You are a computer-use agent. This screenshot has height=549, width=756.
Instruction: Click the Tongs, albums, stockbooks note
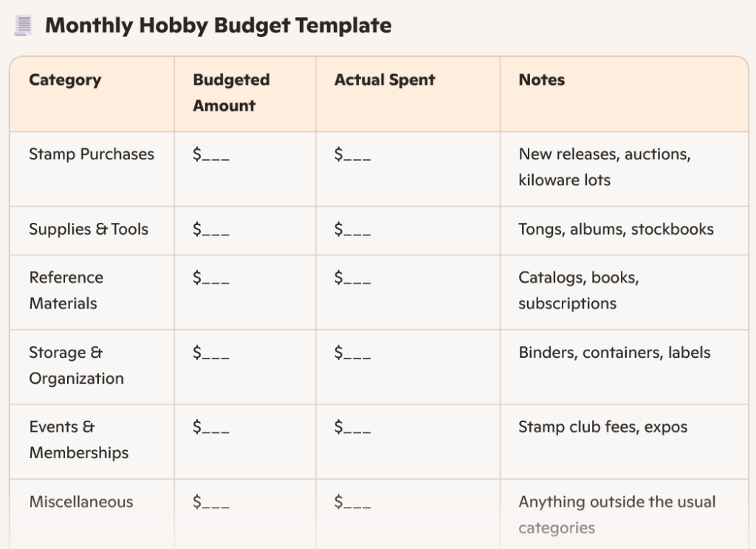616,229
